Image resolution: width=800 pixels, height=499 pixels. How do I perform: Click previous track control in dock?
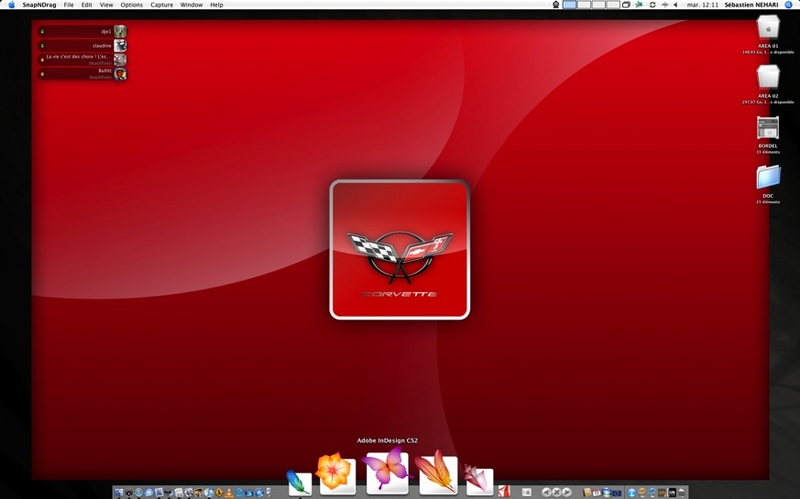pyautogui.click(x=546, y=492)
